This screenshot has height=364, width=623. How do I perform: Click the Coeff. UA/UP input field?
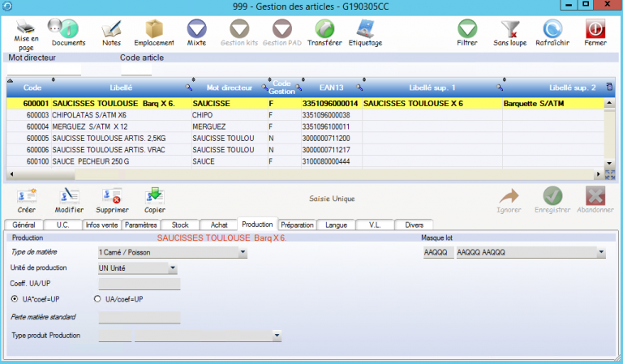coord(139,284)
